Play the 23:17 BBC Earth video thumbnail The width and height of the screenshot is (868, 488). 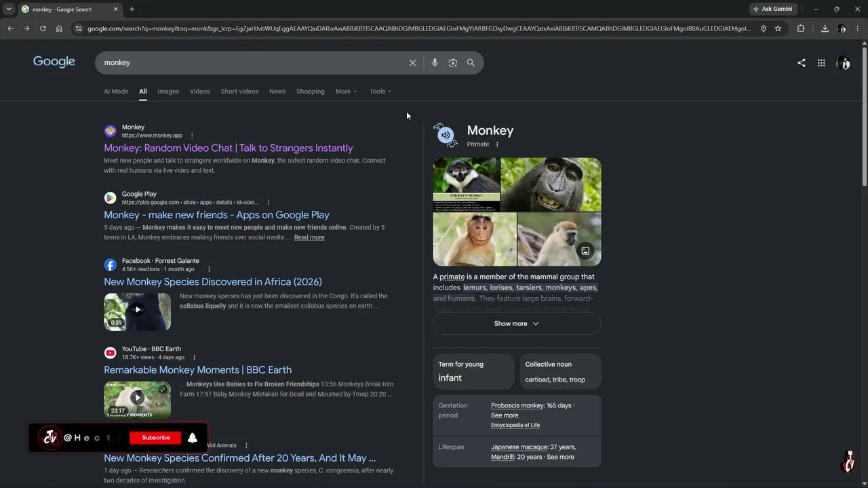[137, 399]
